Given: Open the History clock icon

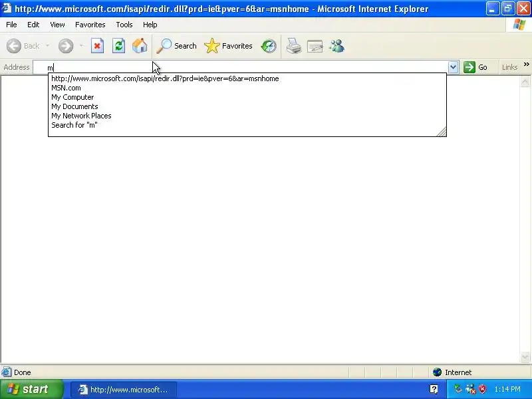Looking at the screenshot, I should (269, 46).
